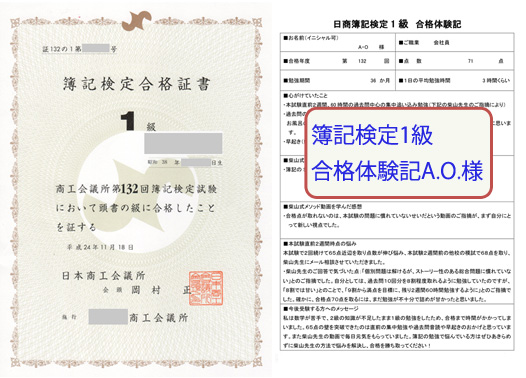Click the heading 日商簿記検定1級 合格体験記
This screenshot has width=526, height=378.
(397, 24)
